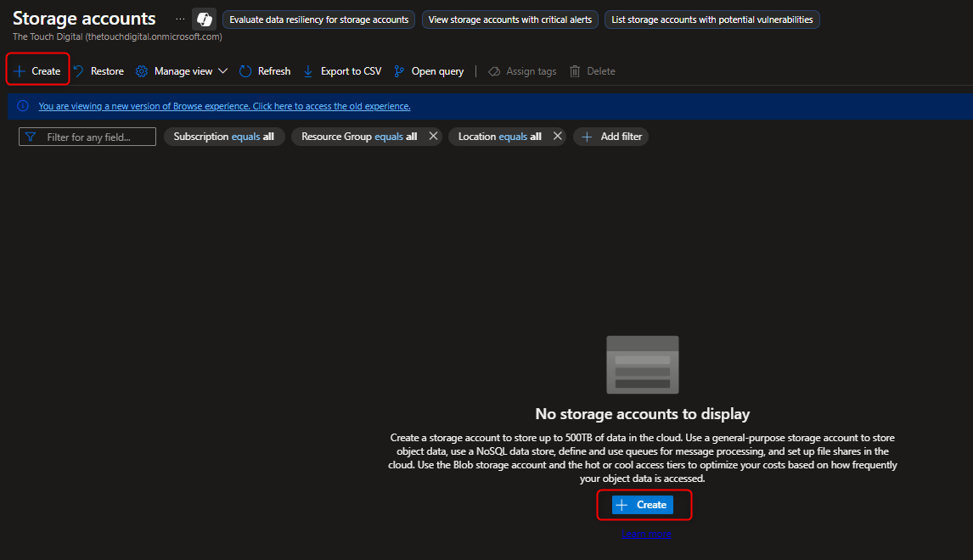Open the Location equals all filter
This screenshot has height=560, width=973.
tap(500, 136)
